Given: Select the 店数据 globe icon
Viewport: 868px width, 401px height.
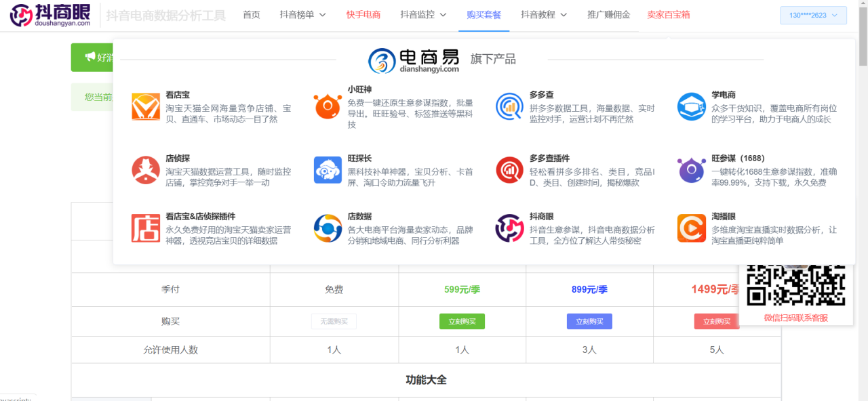Looking at the screenshot, I should (328, 229).
